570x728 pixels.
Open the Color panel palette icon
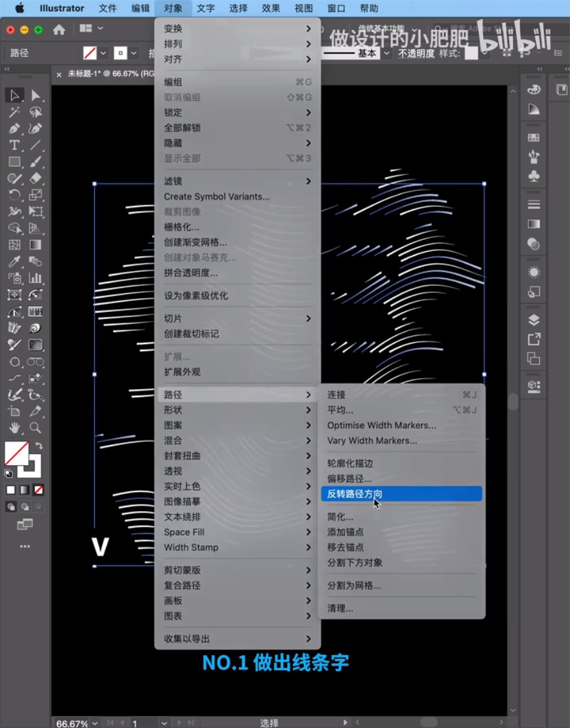534,90
